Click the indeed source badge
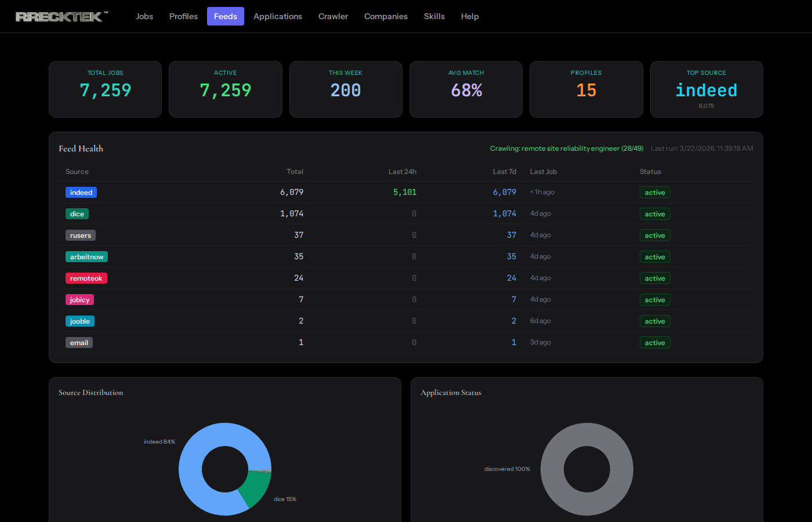The image size is (812, 522). pos(81,193)
